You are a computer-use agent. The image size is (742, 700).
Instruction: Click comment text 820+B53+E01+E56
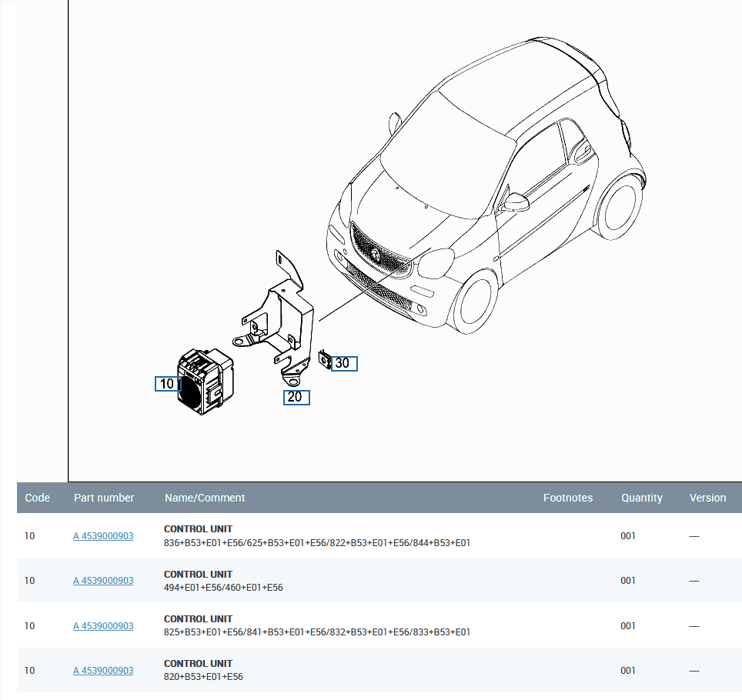coord(203,677)
